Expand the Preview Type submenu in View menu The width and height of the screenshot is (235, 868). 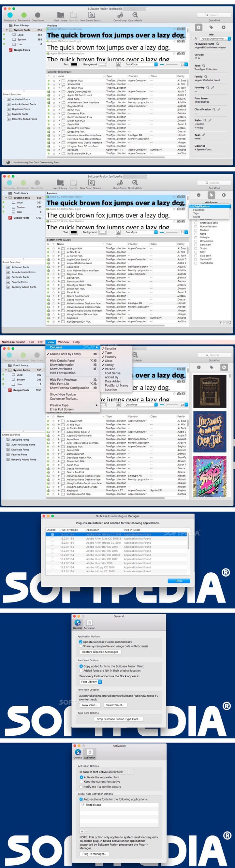pos(74,405)
